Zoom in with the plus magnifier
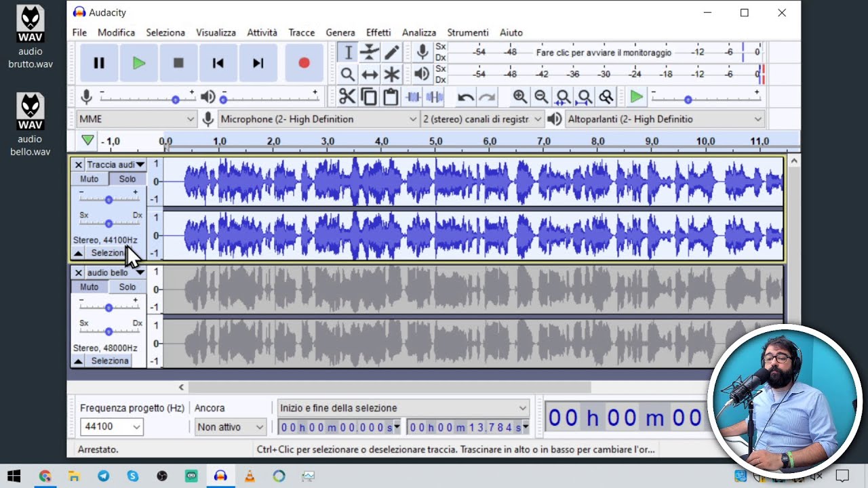 point(519,97)
